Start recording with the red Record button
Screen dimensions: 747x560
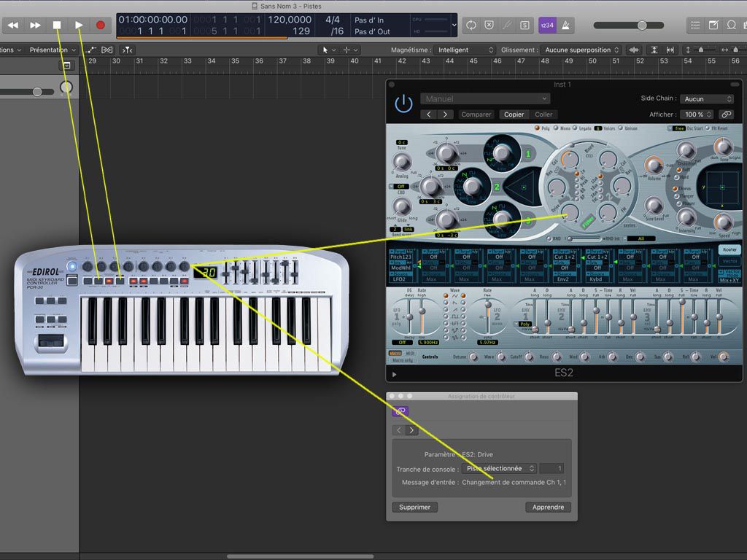point(101,26)
